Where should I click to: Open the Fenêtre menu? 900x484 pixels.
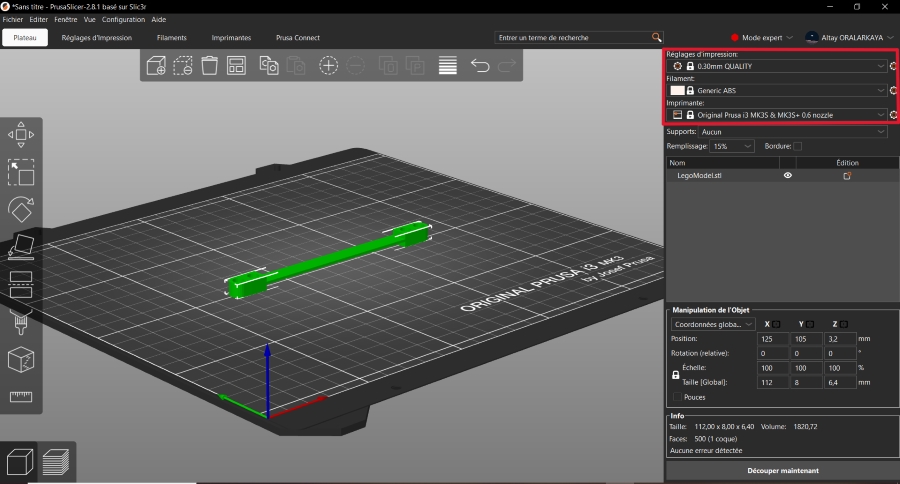coord(65,20)
